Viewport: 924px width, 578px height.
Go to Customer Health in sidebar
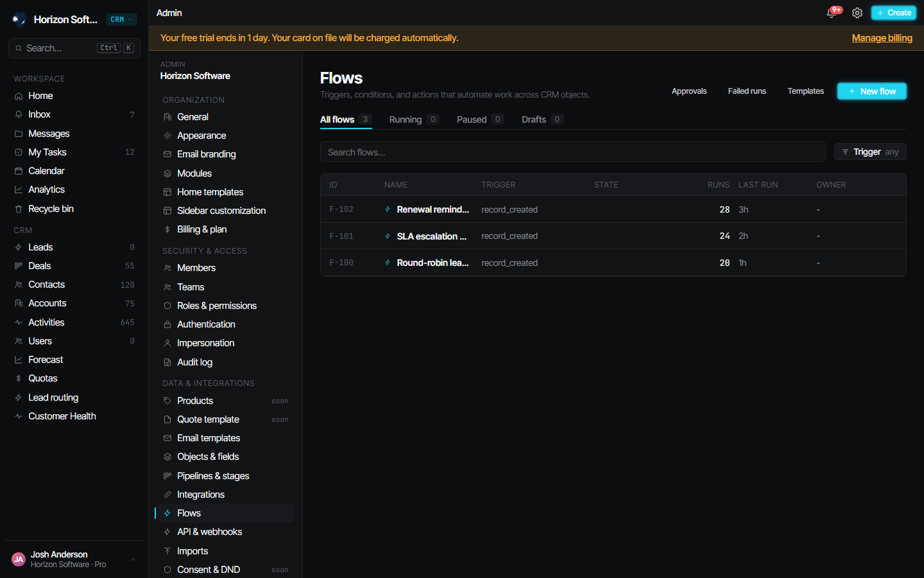[x=74, y=416]
